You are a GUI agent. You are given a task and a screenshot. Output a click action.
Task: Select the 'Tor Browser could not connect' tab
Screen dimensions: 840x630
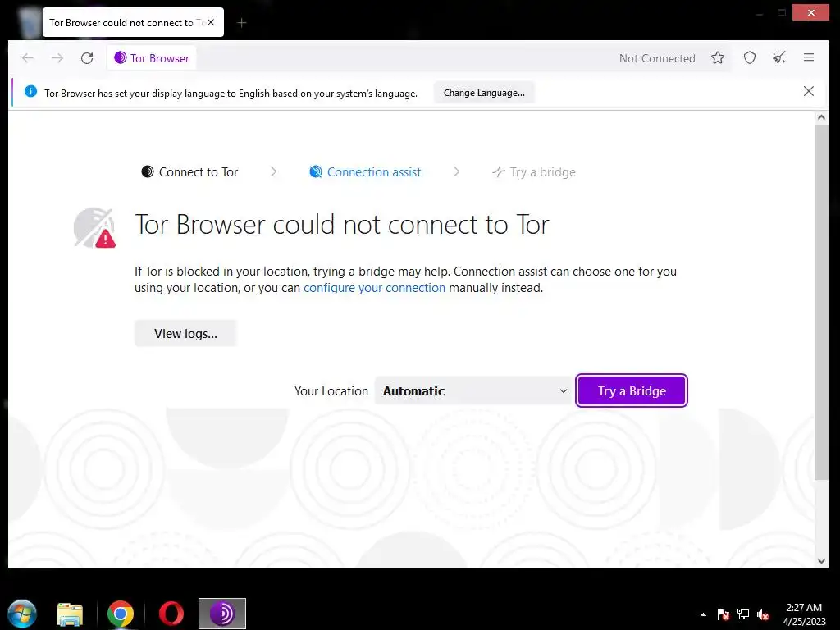tap(133, 22)
